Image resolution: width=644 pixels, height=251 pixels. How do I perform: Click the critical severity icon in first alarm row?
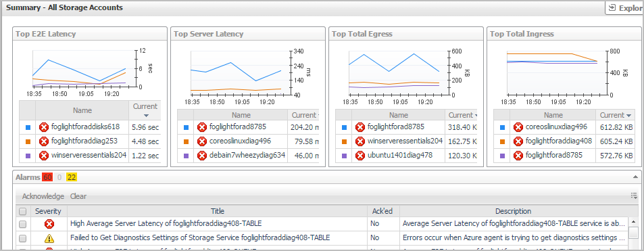(x=49, y=224)
